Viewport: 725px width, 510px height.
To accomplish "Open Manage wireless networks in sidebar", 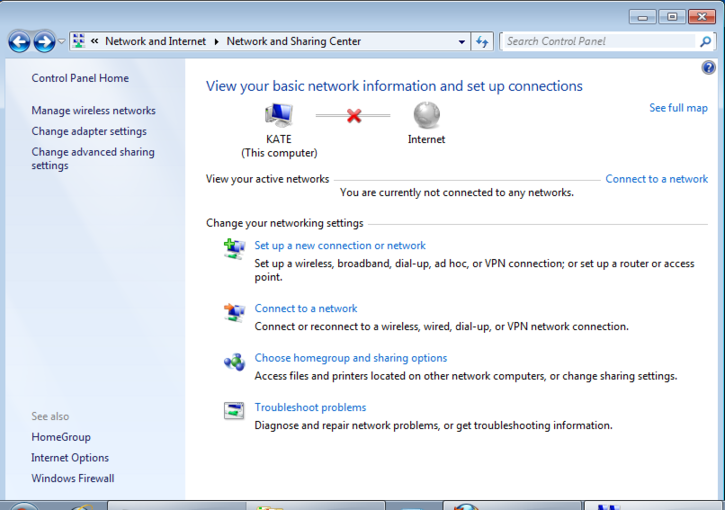I will point(93,111).
